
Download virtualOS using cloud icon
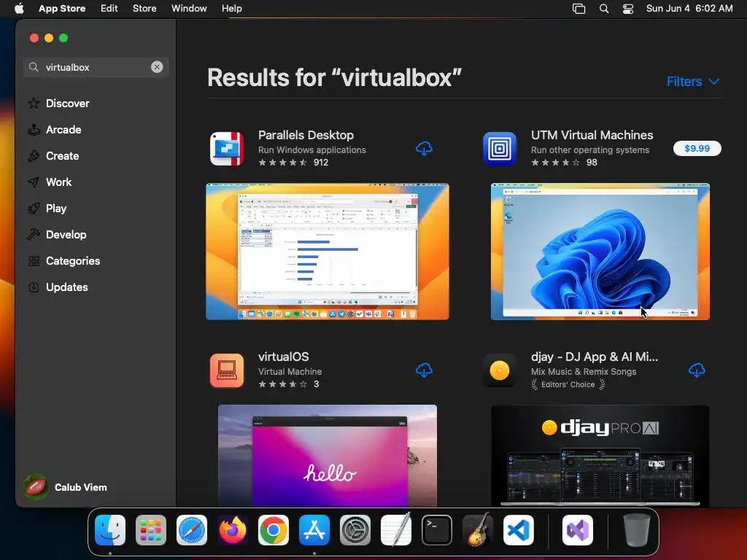[424, 370]
